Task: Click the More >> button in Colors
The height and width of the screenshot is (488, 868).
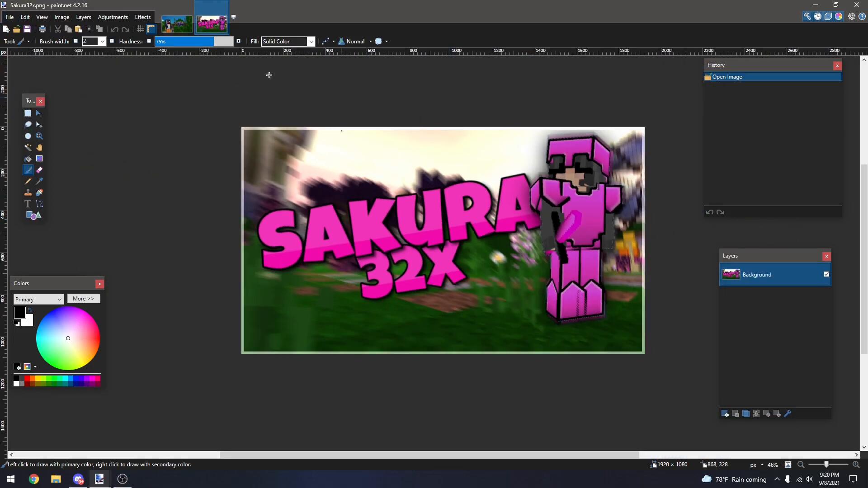Action: pos(84,299)
